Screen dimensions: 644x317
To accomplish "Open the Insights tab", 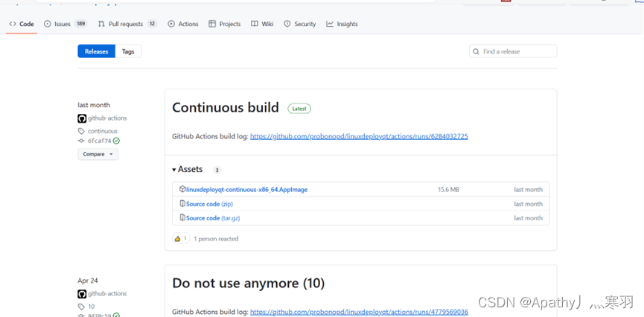I will [342, 24].
